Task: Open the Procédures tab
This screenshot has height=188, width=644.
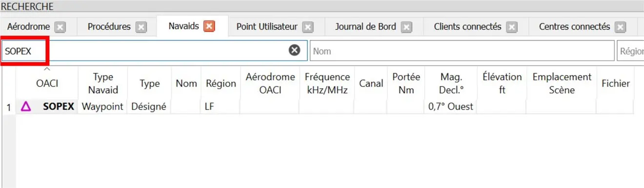Action: [109, 27]
